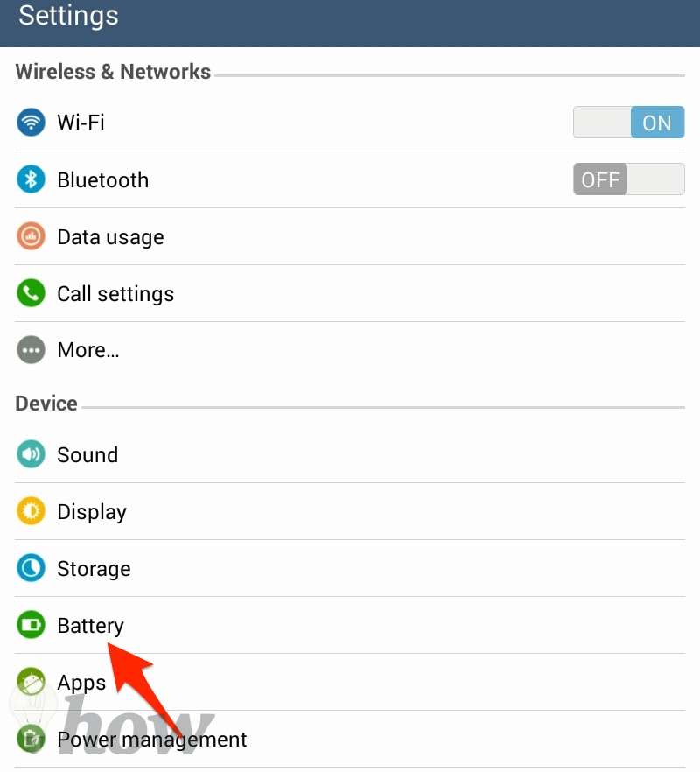Tap the teal Sound speaker icon
The width and height of the screenshot is (700, 772).
coord(31,454)
